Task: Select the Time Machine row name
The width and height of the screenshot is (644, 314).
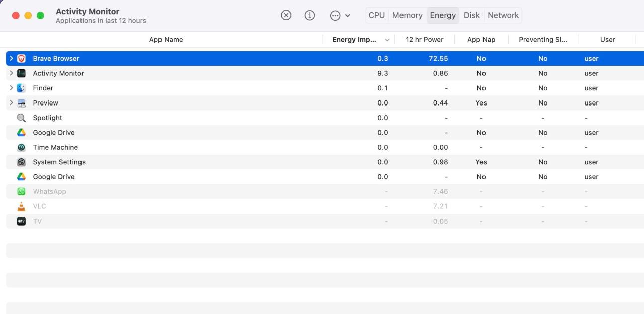Action: pyautogui.click(x=55, y=147)
